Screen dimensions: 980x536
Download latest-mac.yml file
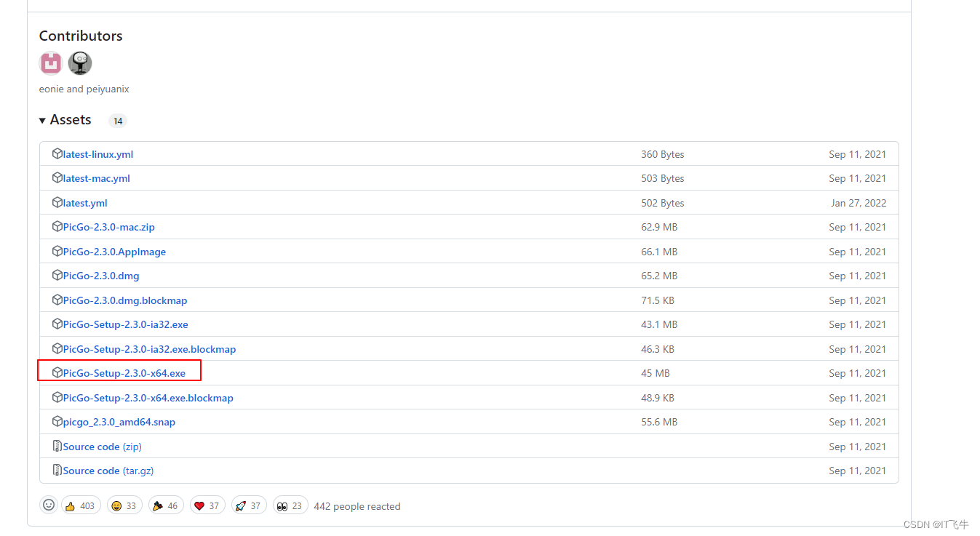click(x=96, y=178)
